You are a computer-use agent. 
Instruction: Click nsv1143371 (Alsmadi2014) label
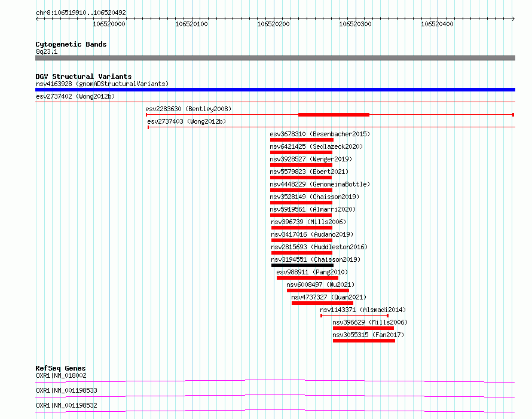(x=363, y=310)
